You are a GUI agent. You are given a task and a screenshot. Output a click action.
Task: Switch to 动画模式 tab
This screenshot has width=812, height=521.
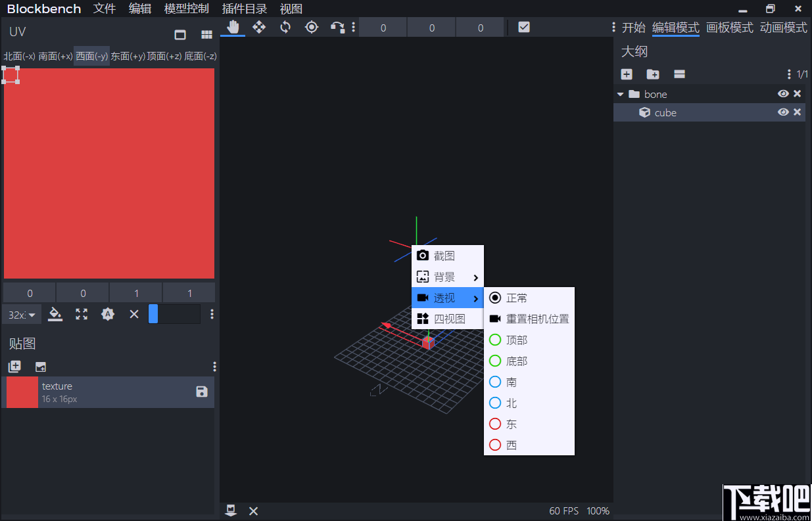783,28
